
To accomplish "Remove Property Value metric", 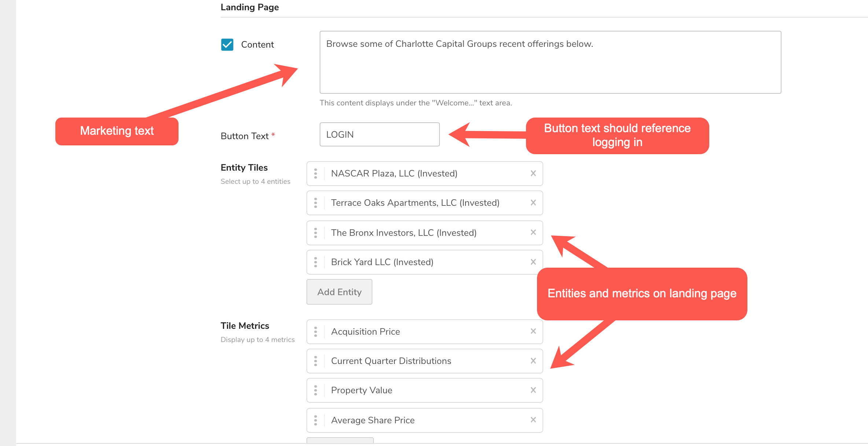I will pyautogui.click(x=533, y=390).
